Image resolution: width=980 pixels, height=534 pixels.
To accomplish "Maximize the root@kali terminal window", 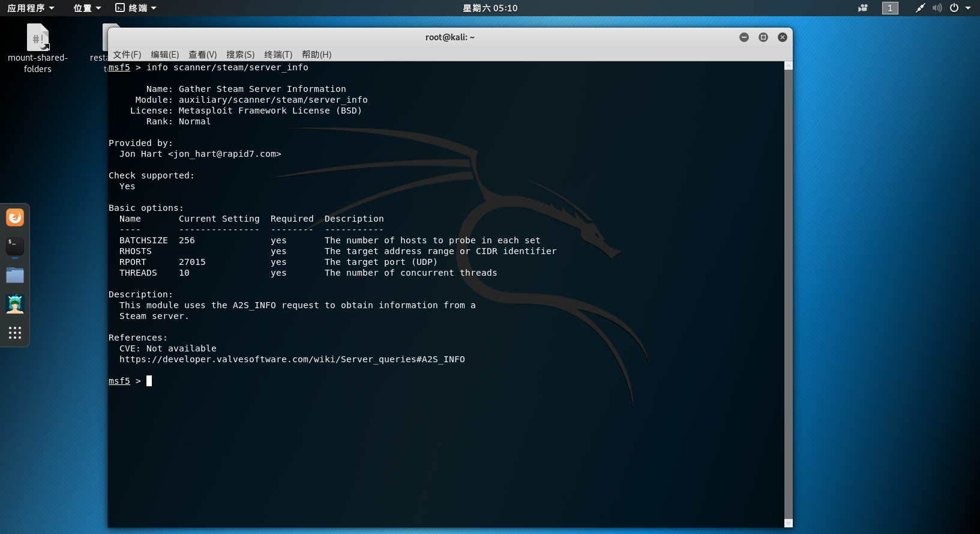I will point(763,37).
